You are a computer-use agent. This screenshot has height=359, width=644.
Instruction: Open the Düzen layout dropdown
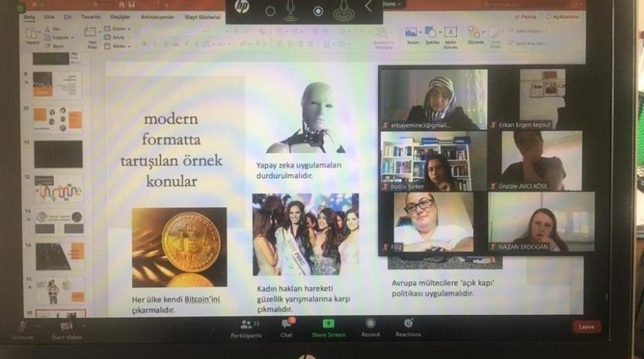coord(117,28)
